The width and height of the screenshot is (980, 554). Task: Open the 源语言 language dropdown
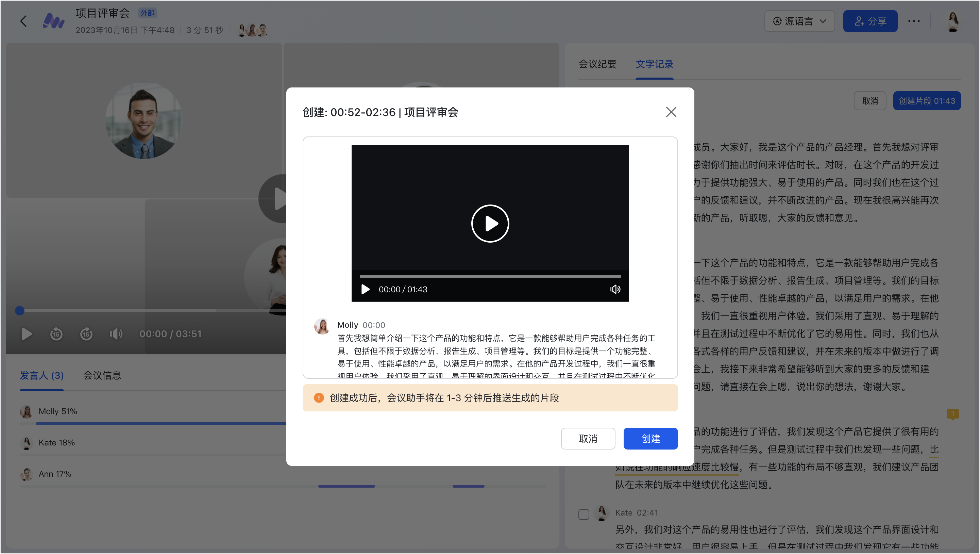799,21
